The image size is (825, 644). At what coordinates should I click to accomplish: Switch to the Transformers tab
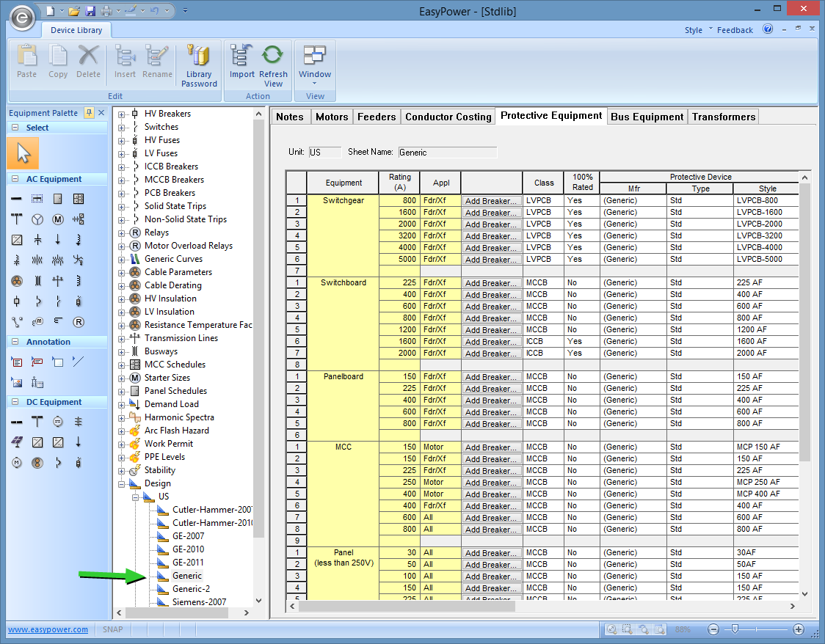click(x=724, y=117)
